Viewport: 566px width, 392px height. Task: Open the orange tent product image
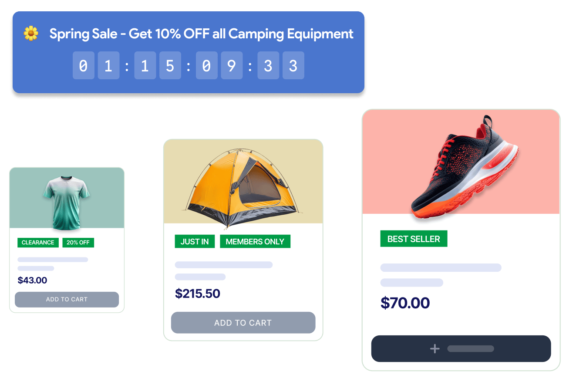(243, 182)
